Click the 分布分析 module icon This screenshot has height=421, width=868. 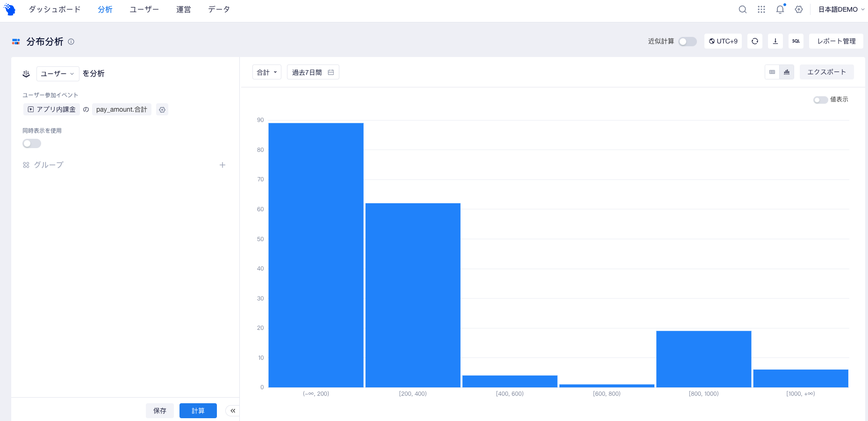coord(16,42)
